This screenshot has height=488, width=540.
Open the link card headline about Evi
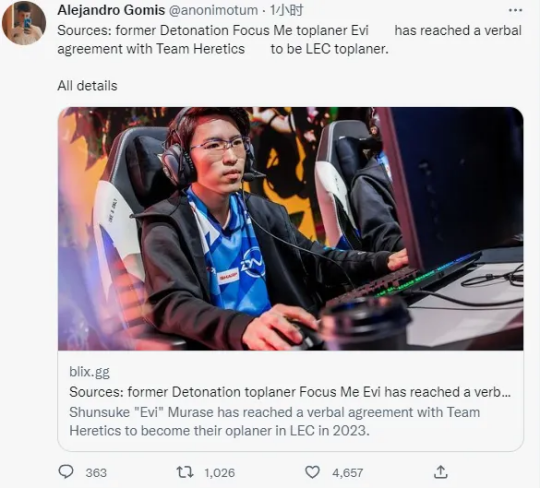[x=290, y=392]
